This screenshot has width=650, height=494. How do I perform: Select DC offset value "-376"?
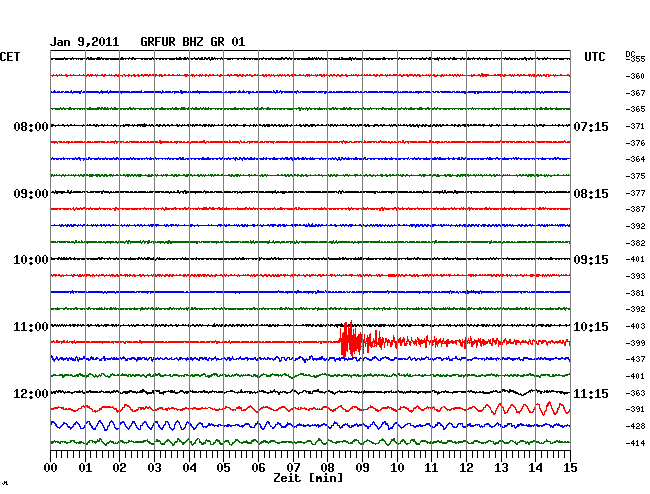(x=635, y=143)
